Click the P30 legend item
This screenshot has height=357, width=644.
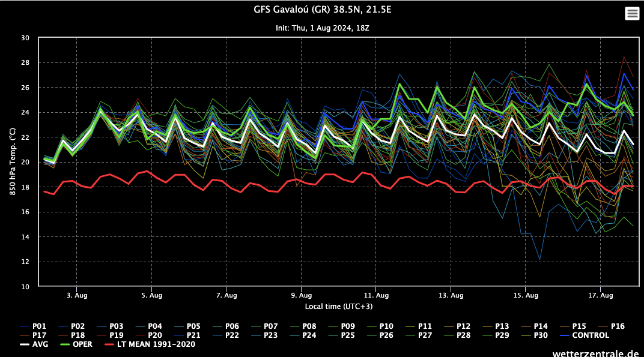tap(541, 335)
